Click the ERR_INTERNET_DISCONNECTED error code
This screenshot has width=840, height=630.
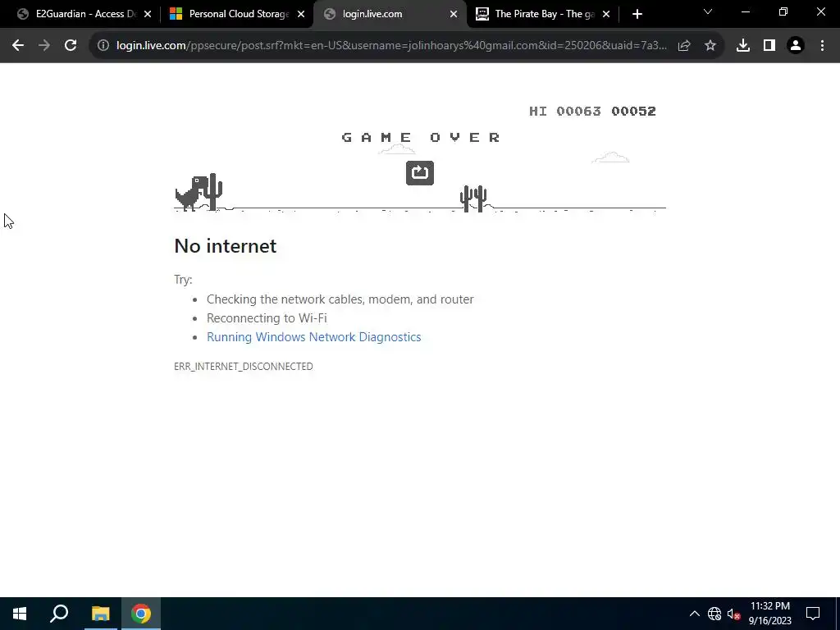243,367
